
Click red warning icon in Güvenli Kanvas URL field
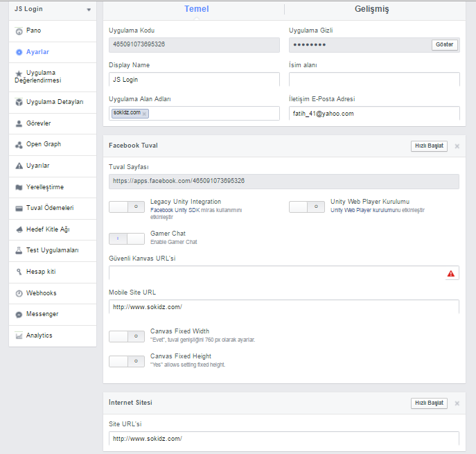451,274
